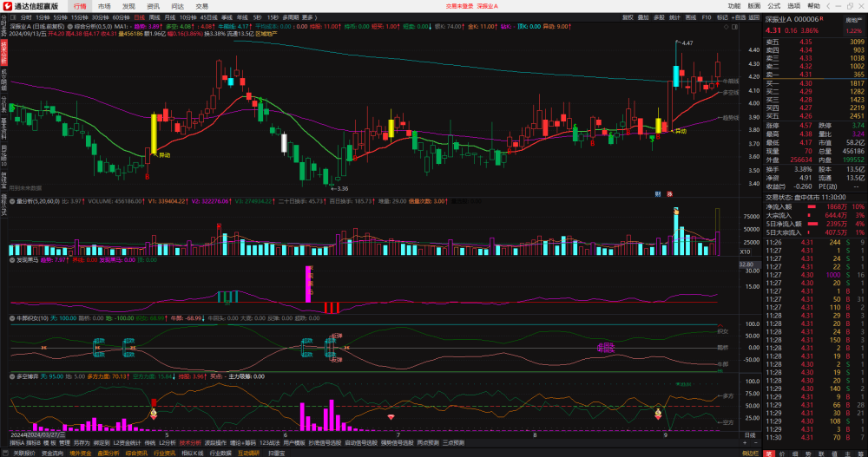Click the plus zoom icon at chart bottom
Screen dimensions: 868x457
[x=745, y=442]
